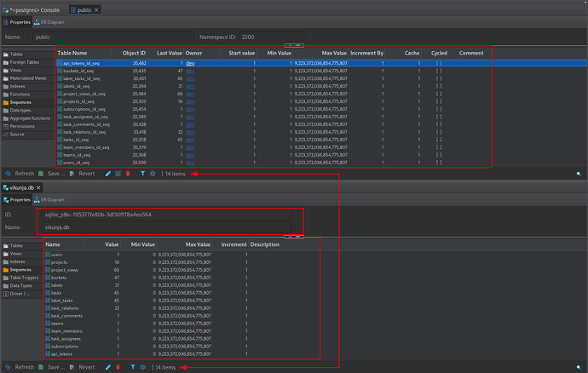The height and width of the screenshot is (373, 588).
Task: Open the gear settings icon in public toolbar
Action: point(153,174)
